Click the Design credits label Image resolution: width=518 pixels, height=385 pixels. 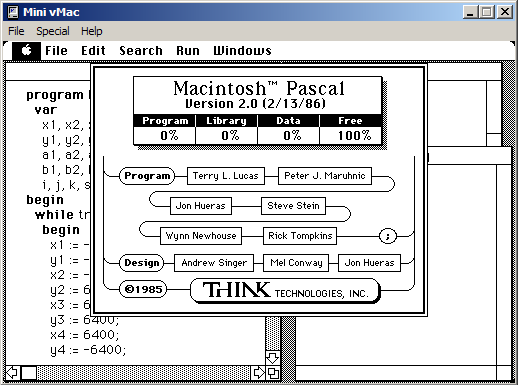click(x=142, y=263)
